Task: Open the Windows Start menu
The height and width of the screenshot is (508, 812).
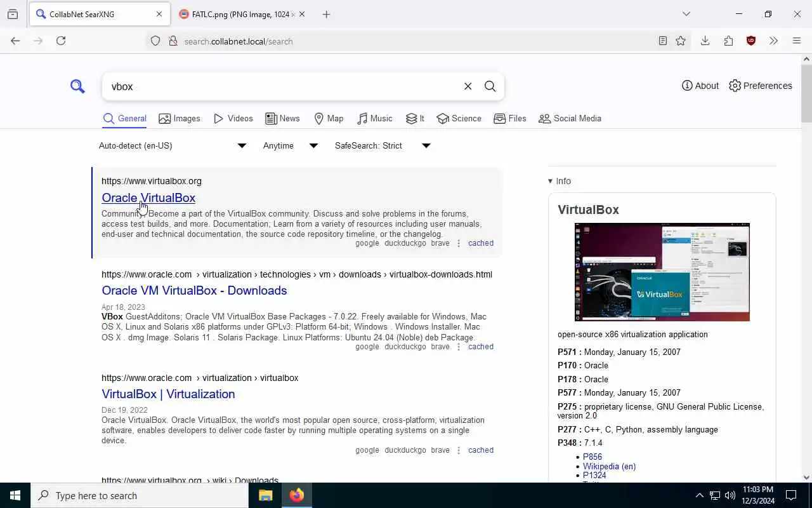Action: tap(15, 495)
